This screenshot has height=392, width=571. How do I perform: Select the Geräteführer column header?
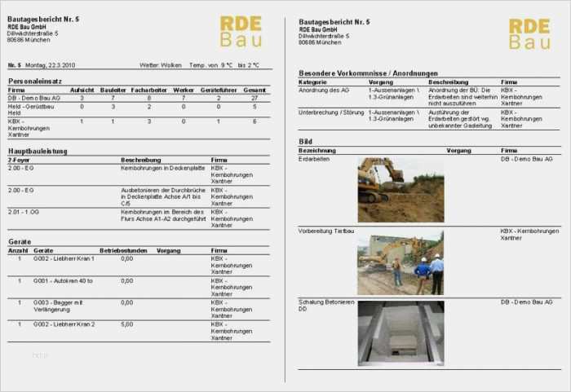[218, 90]
